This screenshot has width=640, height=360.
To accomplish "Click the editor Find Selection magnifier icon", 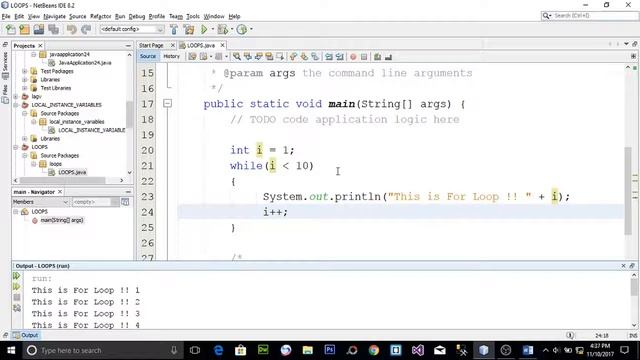I will tap(237, 57).
